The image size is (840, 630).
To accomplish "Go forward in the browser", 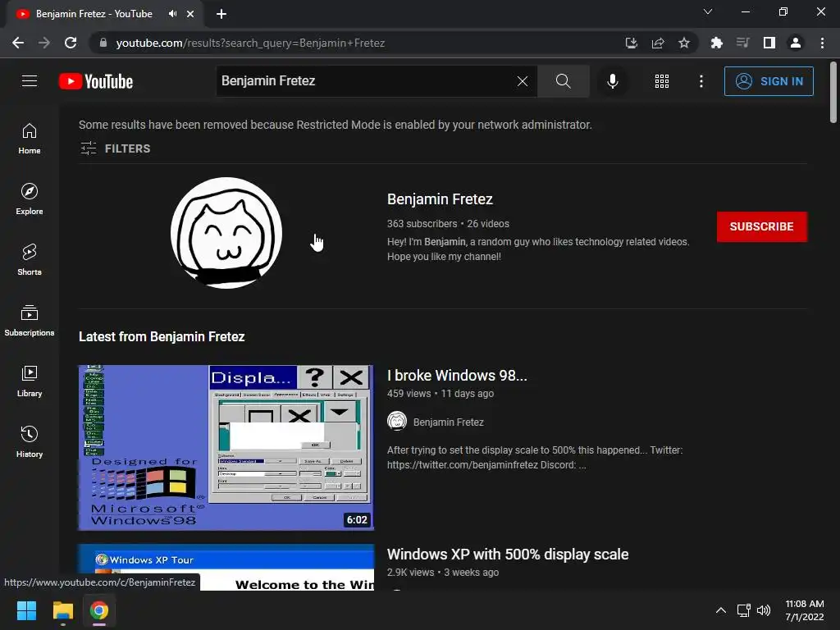I will click(x=44, y=43).
